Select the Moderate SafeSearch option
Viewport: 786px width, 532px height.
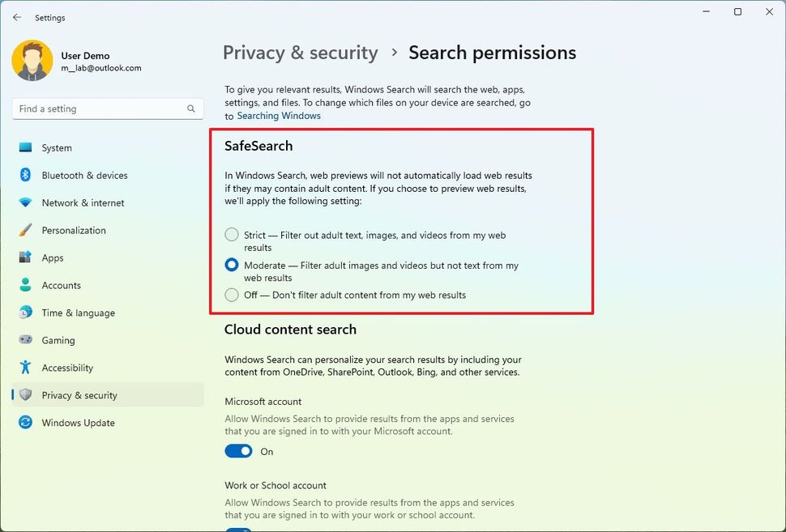click(x=231, y=265)
